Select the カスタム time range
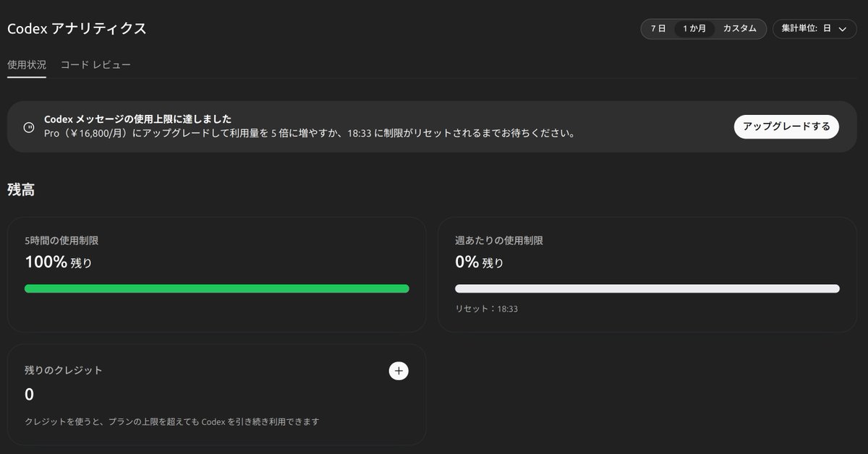 point(740,29)
